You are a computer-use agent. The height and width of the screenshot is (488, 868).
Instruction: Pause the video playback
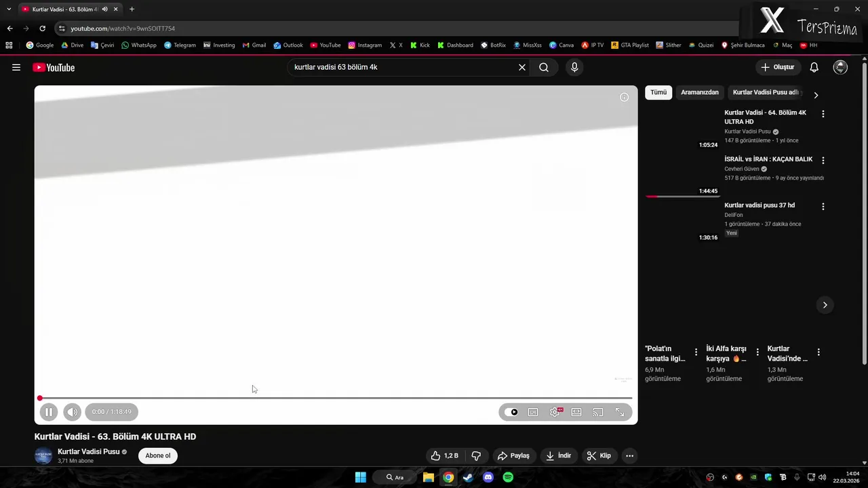pyautogui.click(x=49, y=411)
